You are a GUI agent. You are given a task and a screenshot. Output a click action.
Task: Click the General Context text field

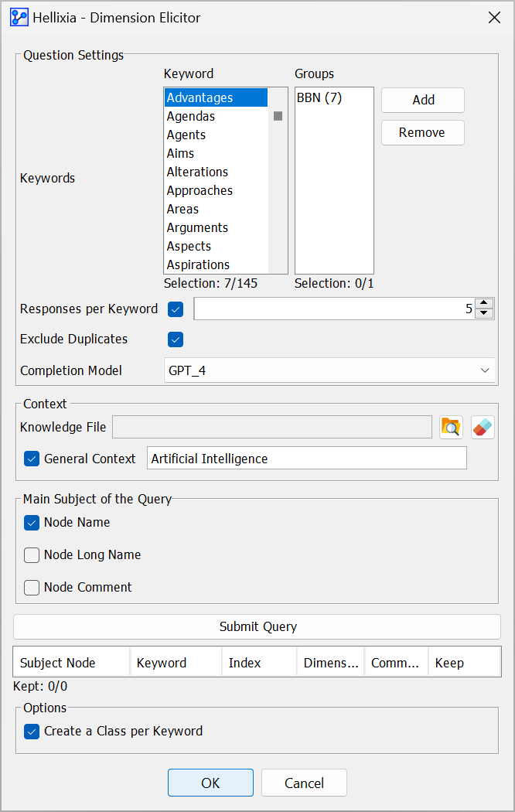click(x=306, y=459)
